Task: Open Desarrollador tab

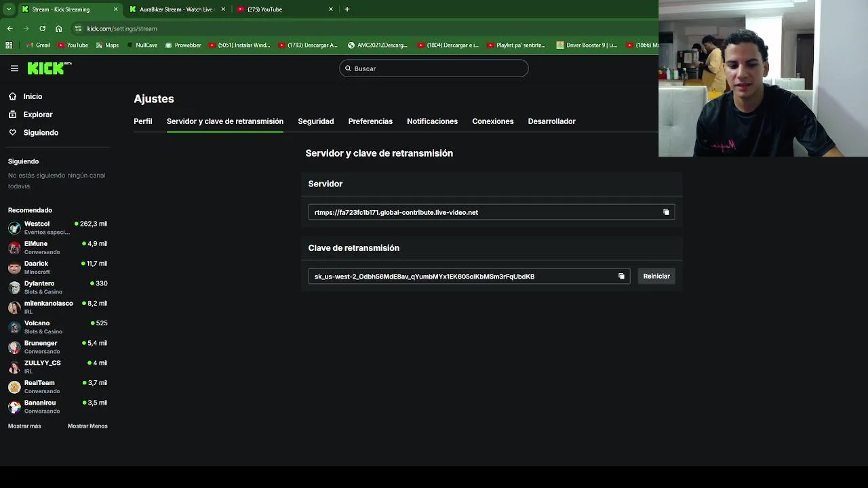Action: (552, 121)
